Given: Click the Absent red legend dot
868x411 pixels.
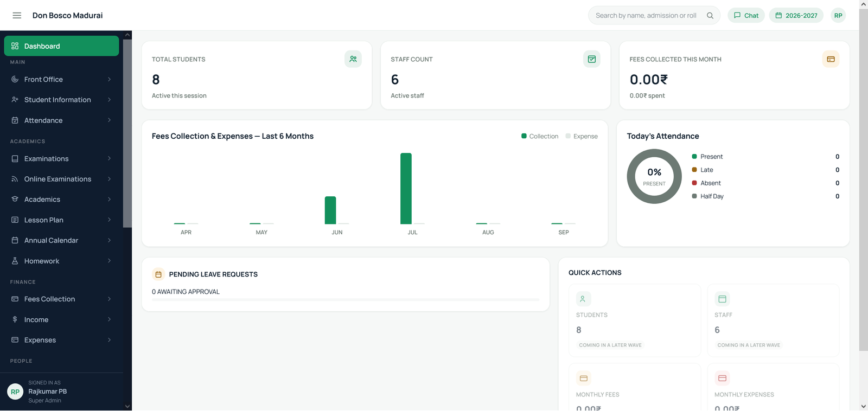Looking at the screenshot, I should [x=694, y=183].
